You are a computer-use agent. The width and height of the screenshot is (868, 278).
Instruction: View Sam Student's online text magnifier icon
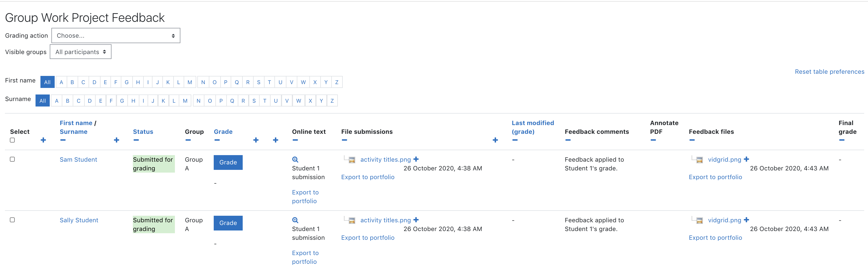click(295, 159)
